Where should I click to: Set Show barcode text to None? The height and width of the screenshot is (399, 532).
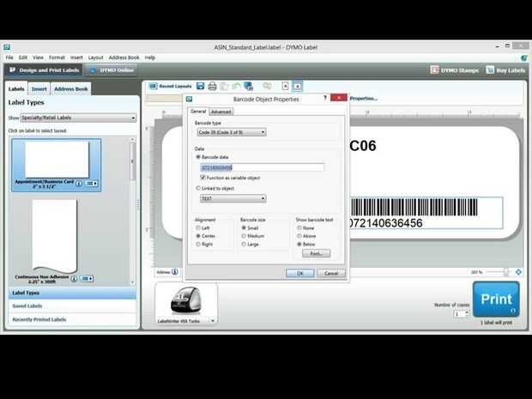299,228
